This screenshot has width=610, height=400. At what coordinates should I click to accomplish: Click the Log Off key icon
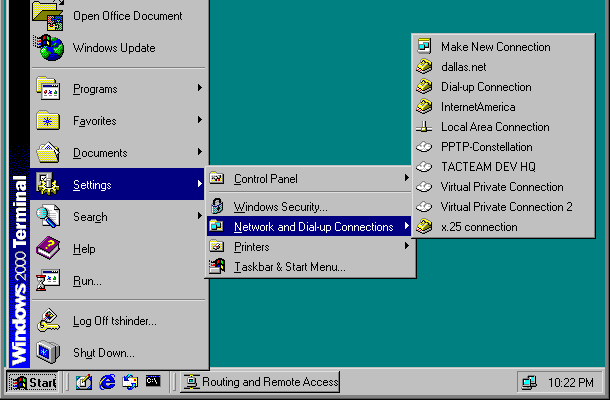[x=48, y=321]
